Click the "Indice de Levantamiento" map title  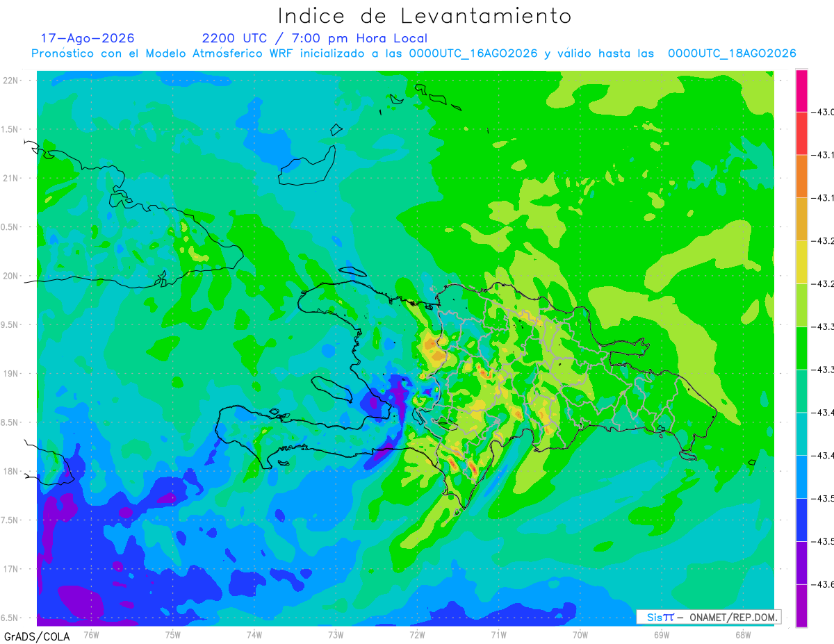[x=425, y=16]
